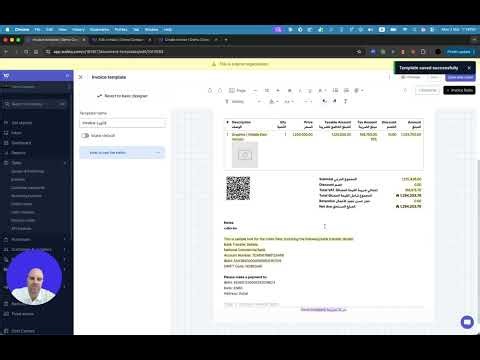Open Inbox in the sidebar

click(x=17, y=133)
